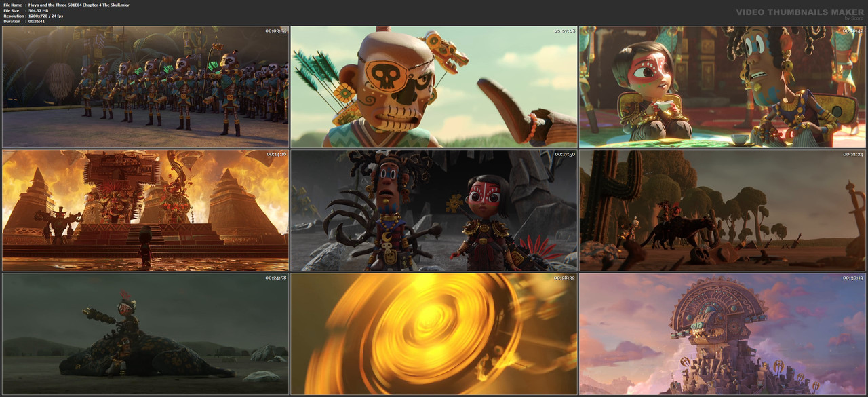
Task: Click the 00:14:16 timestamp label
Action: 275,155
